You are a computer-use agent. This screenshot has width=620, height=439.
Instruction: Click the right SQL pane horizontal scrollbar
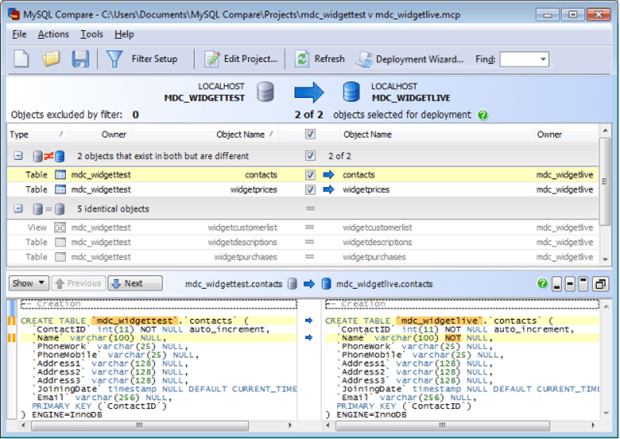click(x=442, y=426)
